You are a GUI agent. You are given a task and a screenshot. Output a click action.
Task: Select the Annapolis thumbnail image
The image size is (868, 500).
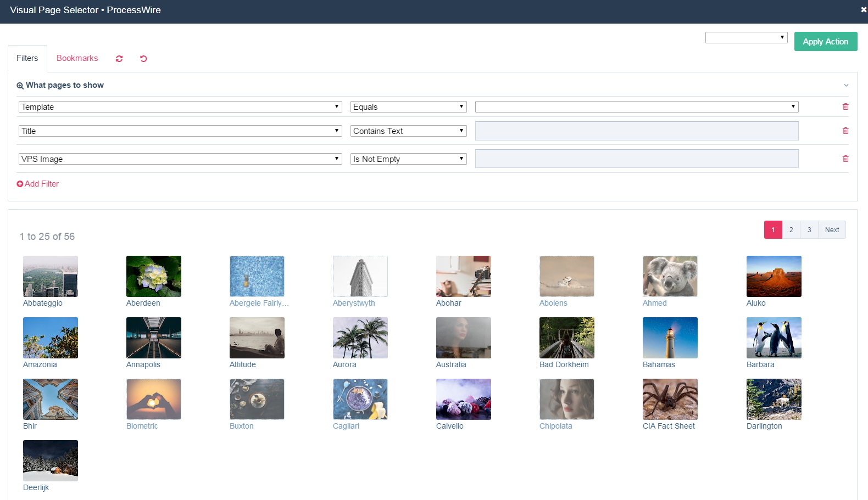[x=154, y=338]
